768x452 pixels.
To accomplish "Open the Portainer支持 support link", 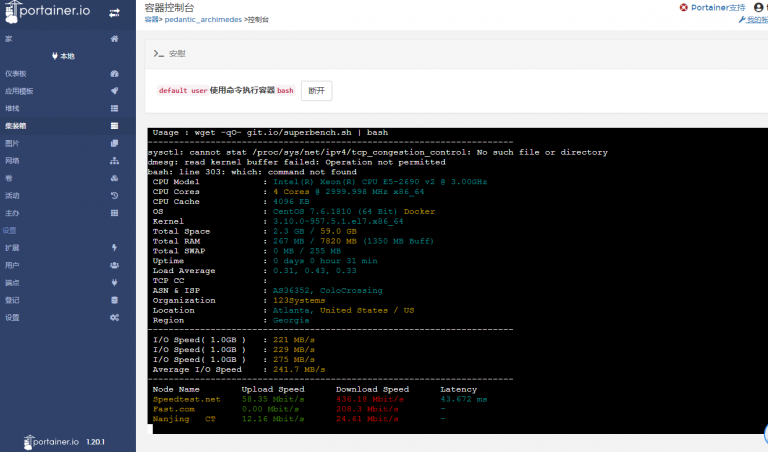I will (718, 7).
